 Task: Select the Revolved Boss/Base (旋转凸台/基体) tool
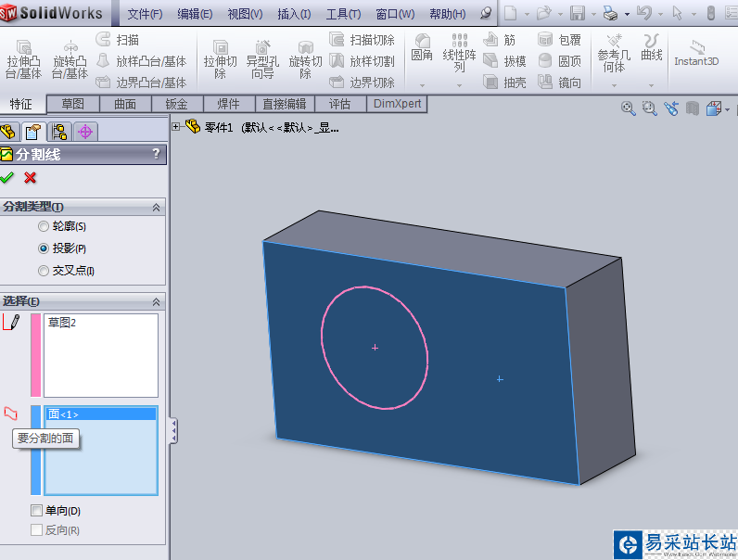click(70, 59)
